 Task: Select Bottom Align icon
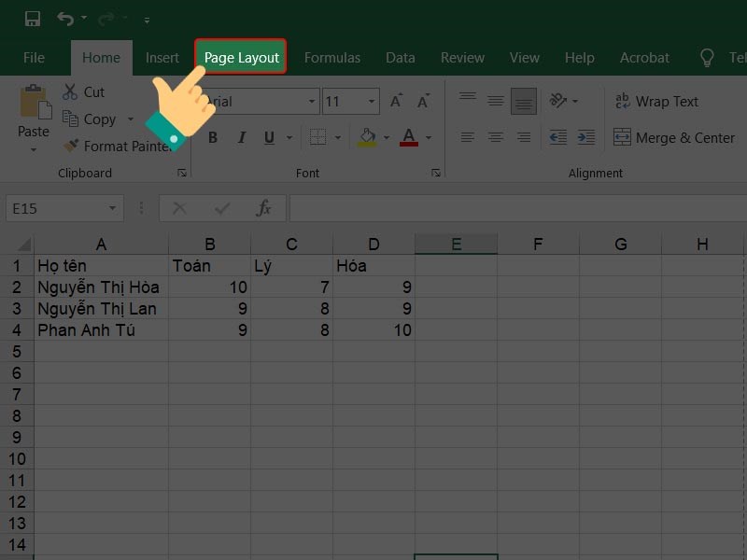coord(524,101)
